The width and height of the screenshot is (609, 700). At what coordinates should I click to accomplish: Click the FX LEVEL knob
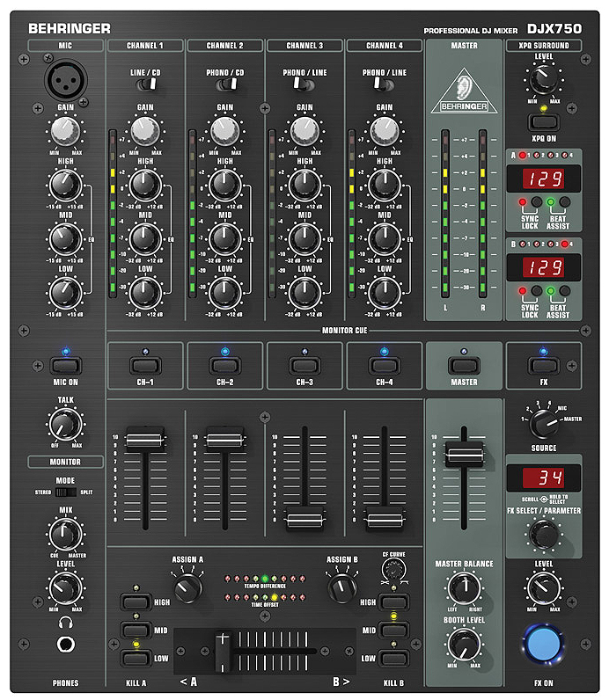coord(544,588)
